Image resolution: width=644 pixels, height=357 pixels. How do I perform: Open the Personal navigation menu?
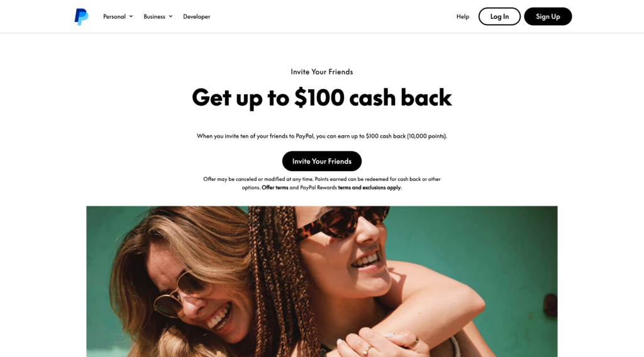point(118,16)
